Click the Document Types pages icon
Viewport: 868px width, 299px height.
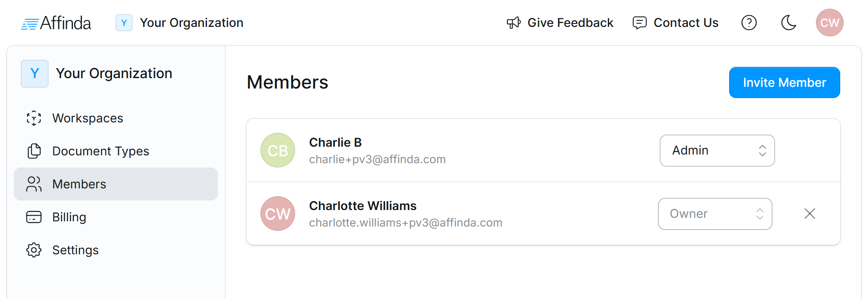click(x=33, y=151)
